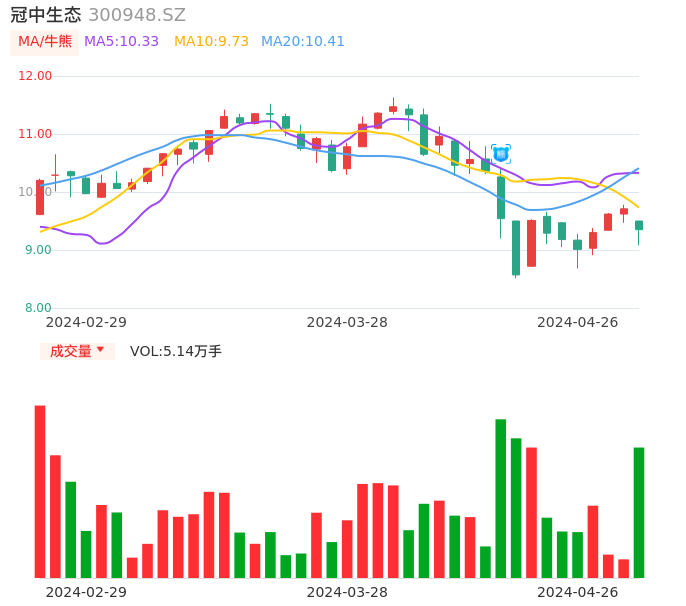Click the blue marker icon on the chart
686x606 pixels.
pyautogui.click(x=501, y=153)
